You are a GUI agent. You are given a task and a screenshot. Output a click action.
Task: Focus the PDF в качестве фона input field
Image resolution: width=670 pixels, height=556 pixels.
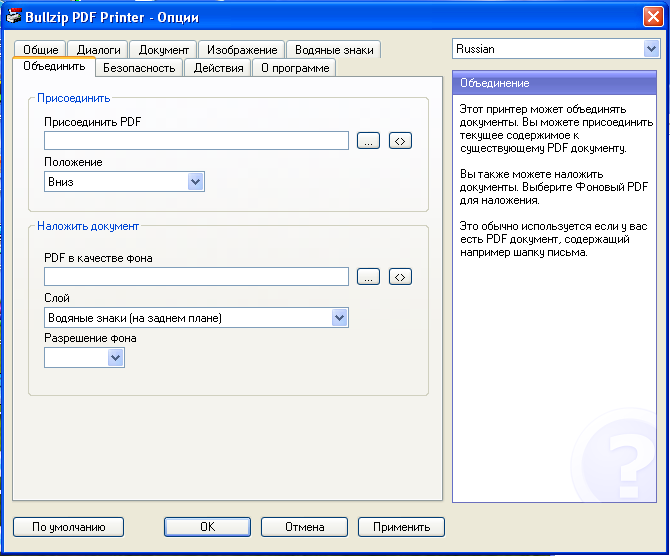[197, 277]
